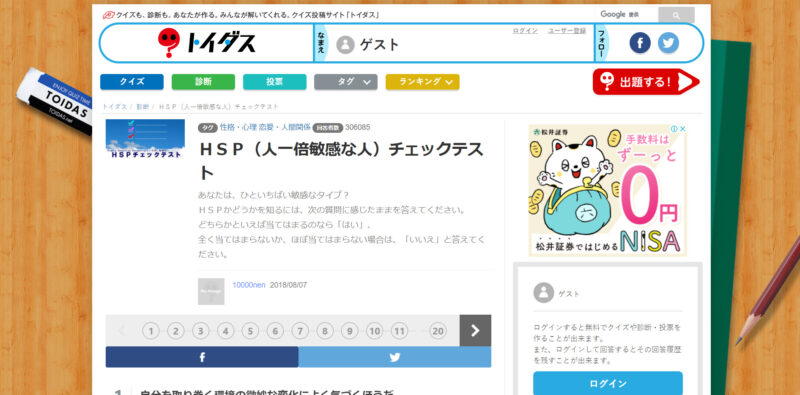Viewport: 800px width, 395px height.
Task: Click the Google search magnifier button
Action: [x=676, y=15]
